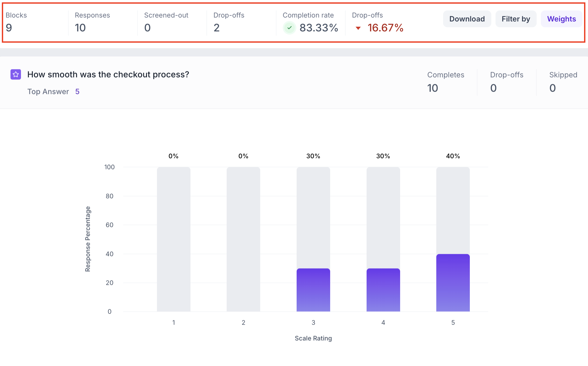Viewport: 588px width, 366px height.
Task: Open the Filter by options
Action: click(x=515, y=19)
